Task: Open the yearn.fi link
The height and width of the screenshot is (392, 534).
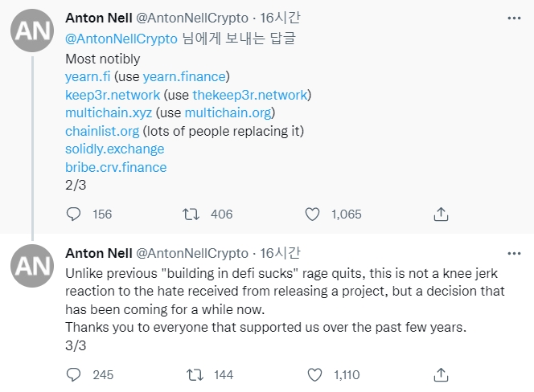Action: coord(88,77)
